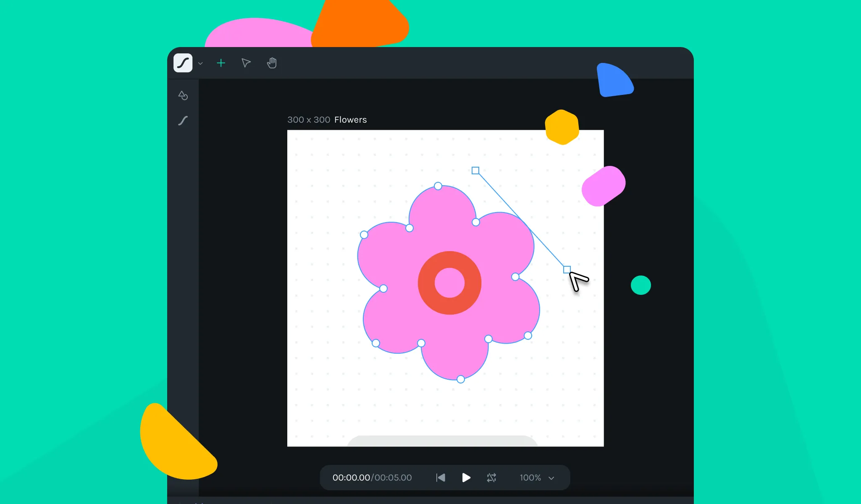Toggle loop playback
Viewport: 861px width, 504px height.
tap(491, 478)
